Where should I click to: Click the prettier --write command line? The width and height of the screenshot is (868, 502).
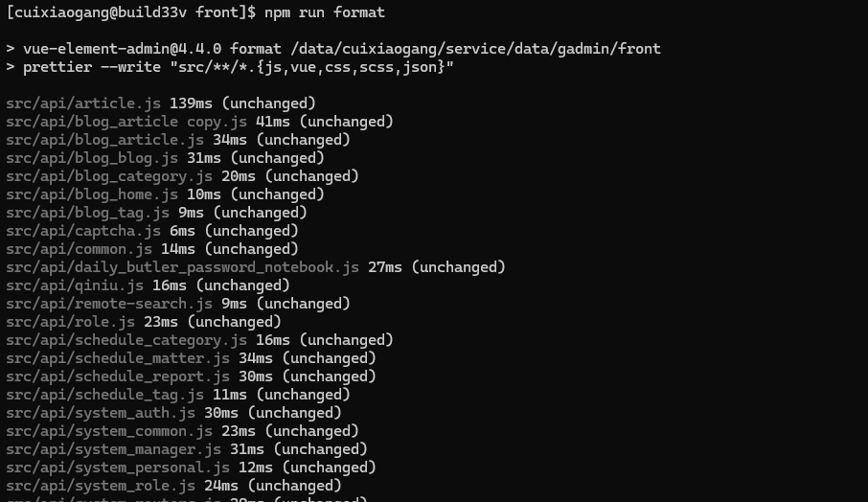point(230,67)
